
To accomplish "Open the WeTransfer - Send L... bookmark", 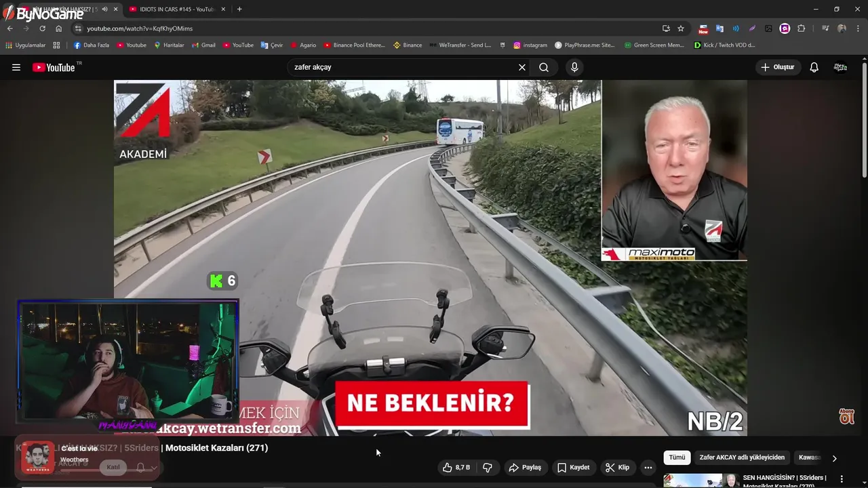I will coord(460,45).
